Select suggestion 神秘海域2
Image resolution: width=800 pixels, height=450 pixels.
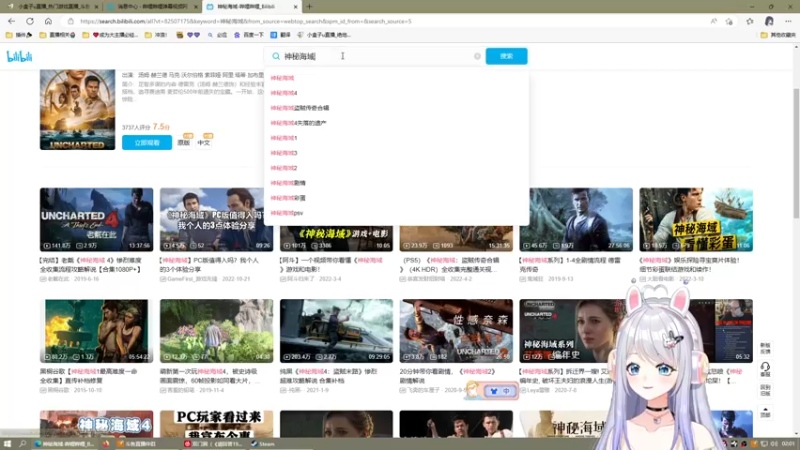(284, 168)
